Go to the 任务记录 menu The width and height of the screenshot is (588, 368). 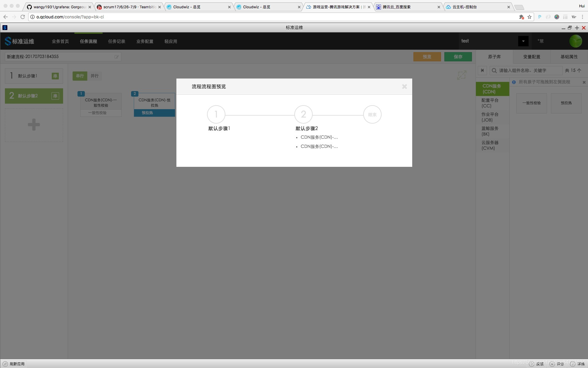tap(116, 41)
